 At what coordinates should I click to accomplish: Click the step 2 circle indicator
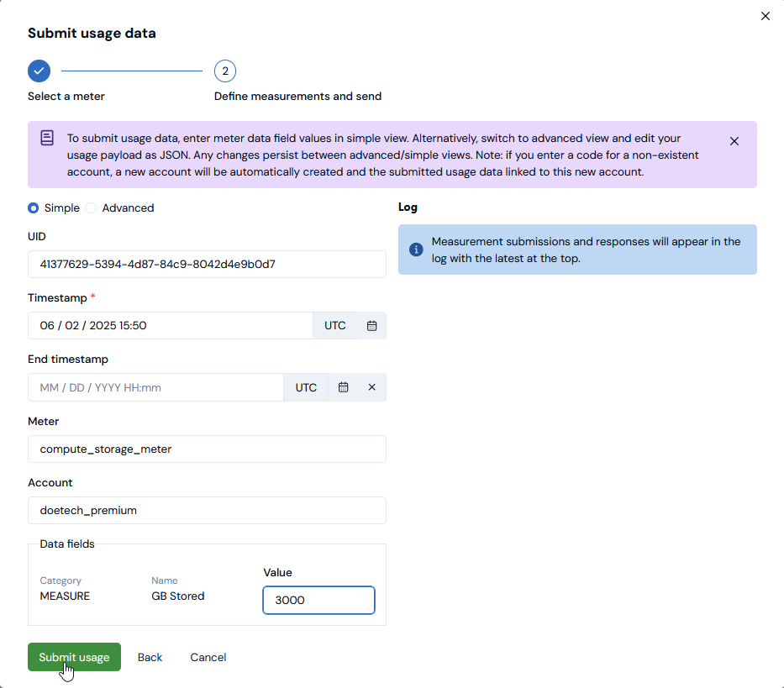tap(225, 71)
